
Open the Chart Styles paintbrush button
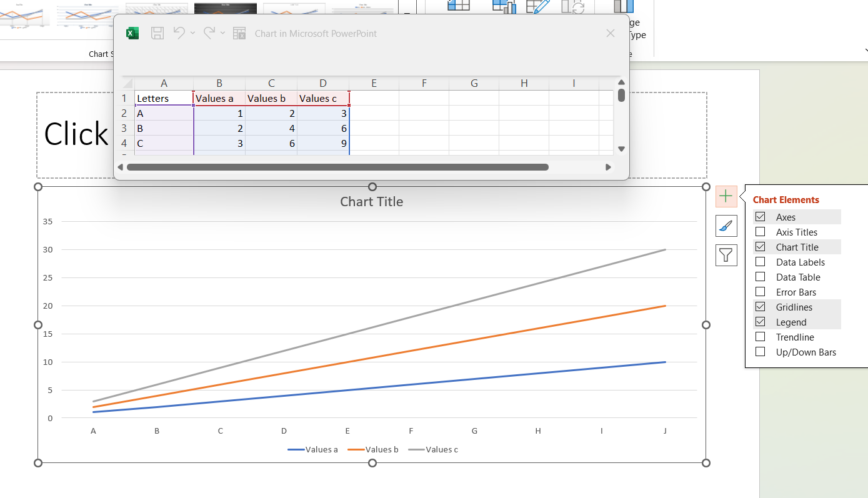point(726,226)
